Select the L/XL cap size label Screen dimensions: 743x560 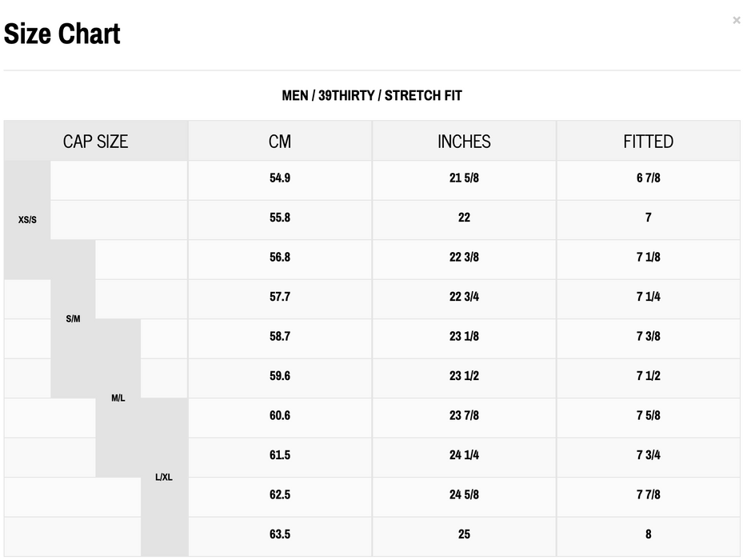[x=163, y=478]
